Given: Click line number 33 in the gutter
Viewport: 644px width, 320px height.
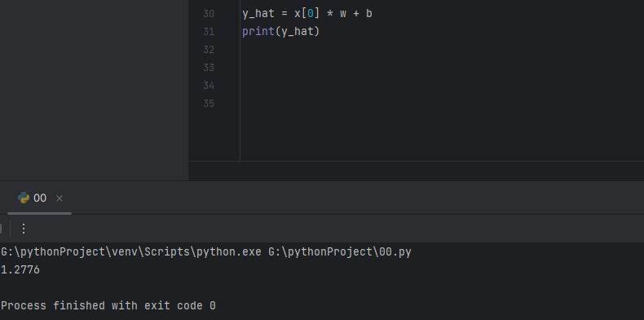Looking at the screenshot, I should [x=208, y=68].
